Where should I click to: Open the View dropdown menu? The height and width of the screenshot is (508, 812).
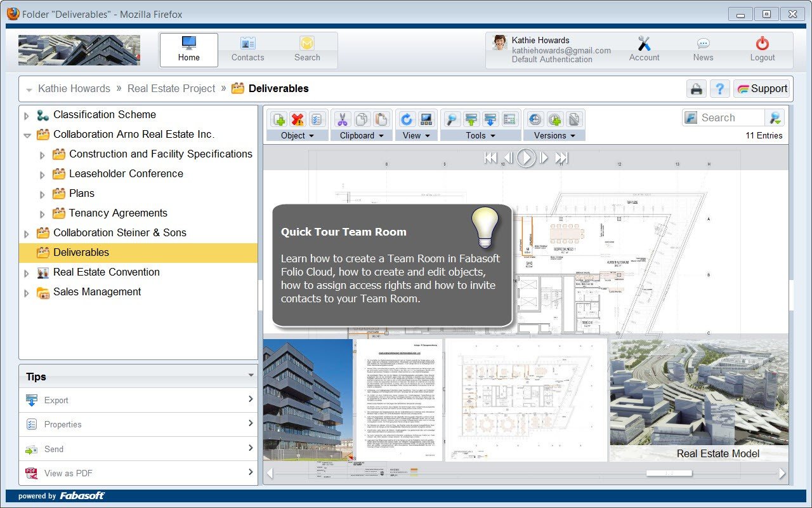416,135
